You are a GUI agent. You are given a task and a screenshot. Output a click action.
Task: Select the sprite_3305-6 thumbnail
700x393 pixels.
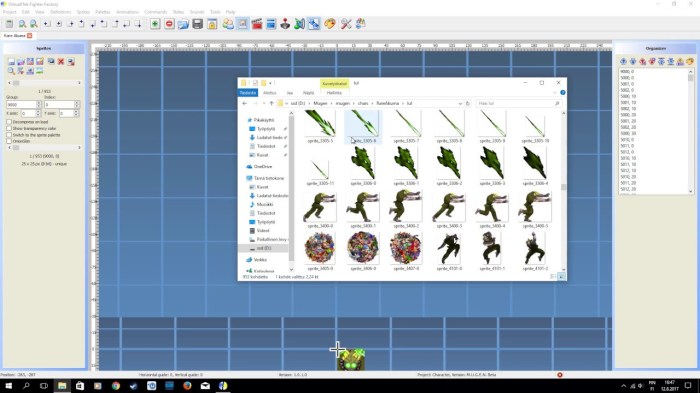pyautogui.click(x=363, y=127)
